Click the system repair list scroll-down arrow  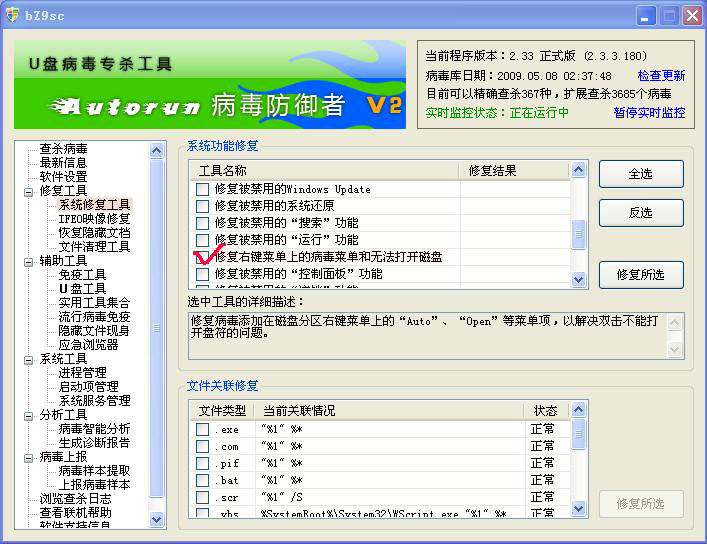coord(578,279)
